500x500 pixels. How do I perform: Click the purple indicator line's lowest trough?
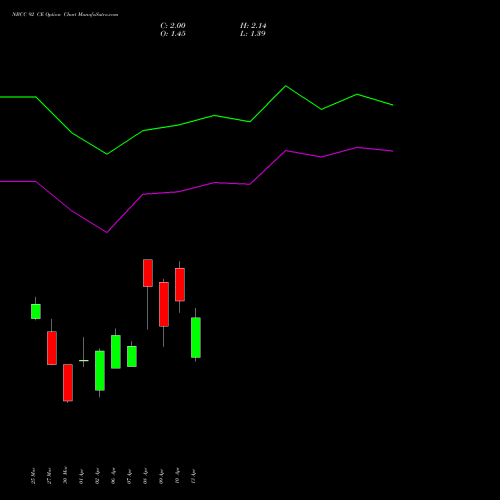point(107,232)
